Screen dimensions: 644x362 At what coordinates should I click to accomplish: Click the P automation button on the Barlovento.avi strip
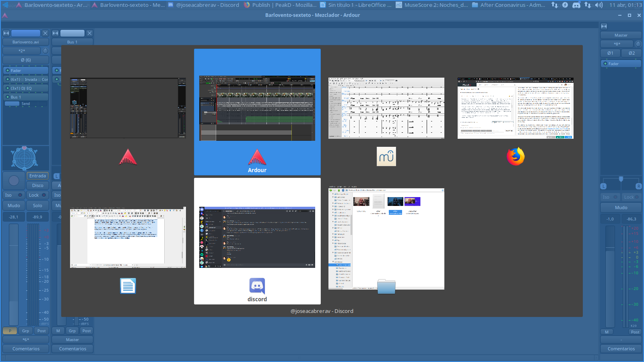click(x=10, y=331)
